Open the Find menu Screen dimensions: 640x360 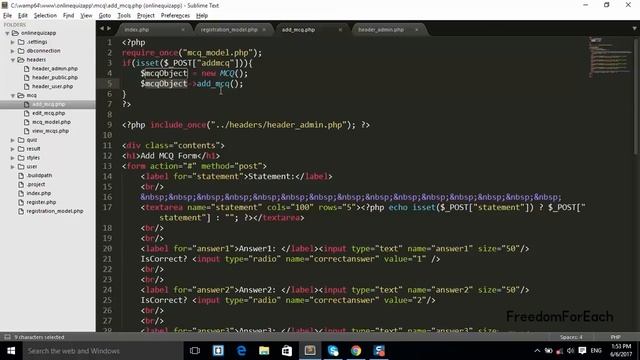tap(68, 16)
